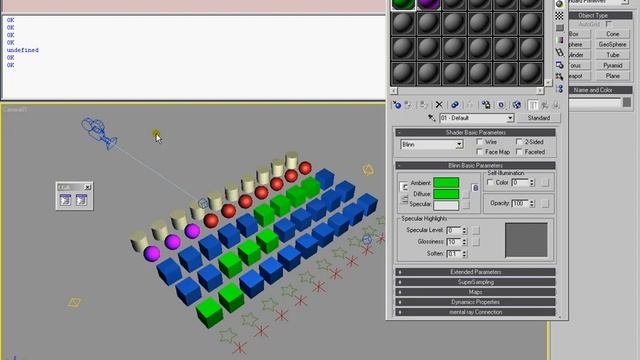Click the Soften spinner arrows
This screenshot has width=640, height=360.
[x=464, y=253]
